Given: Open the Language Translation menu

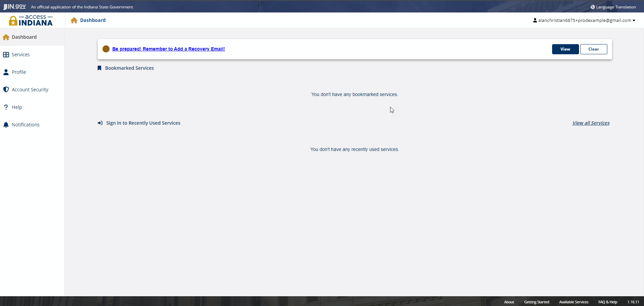Looking at the screenshot, I should (x=616, y=7).
